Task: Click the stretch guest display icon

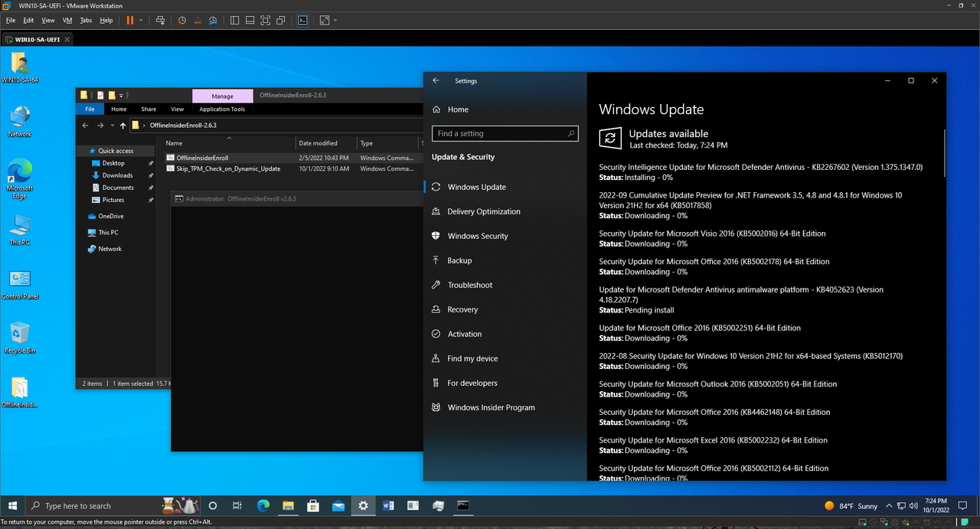Action: 325,21
